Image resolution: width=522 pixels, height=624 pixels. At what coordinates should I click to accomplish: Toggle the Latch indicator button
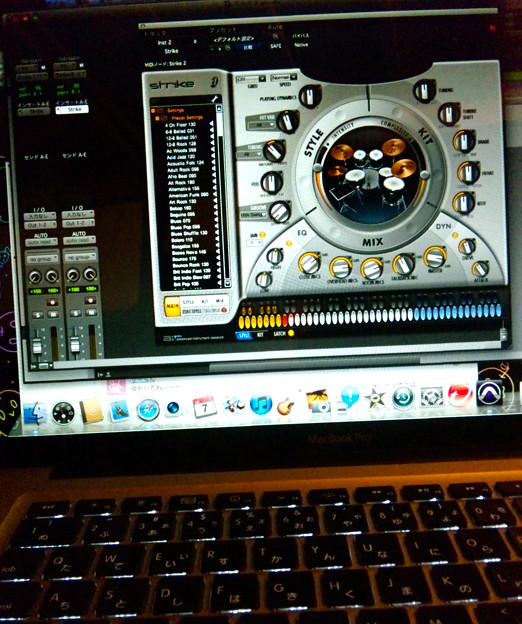(x=291, y=333)
